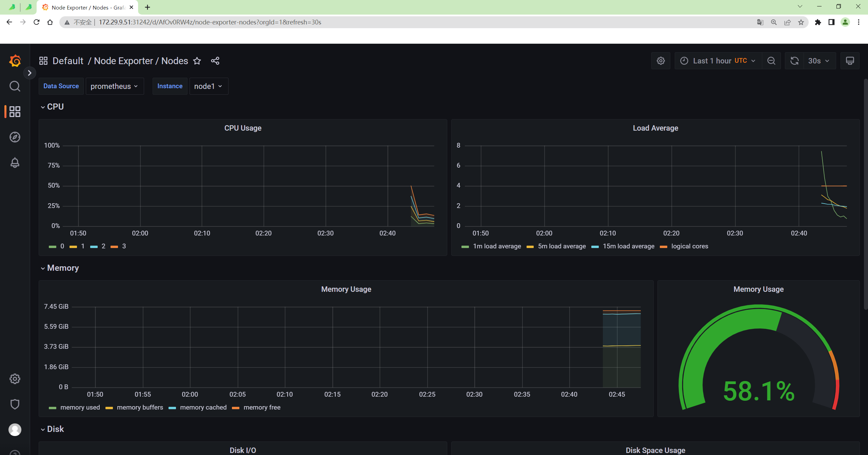Image resolution: width=868 pixels, height=455 pixels.
Task: Open Chrome profile avatar
Action: [845, 22]
